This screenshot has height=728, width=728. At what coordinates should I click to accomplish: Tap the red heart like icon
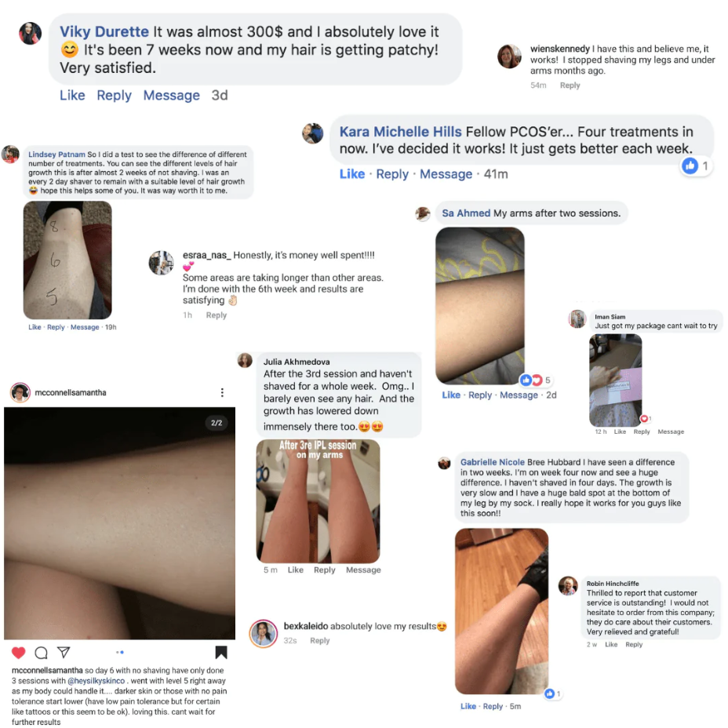(x=19, y=653)
